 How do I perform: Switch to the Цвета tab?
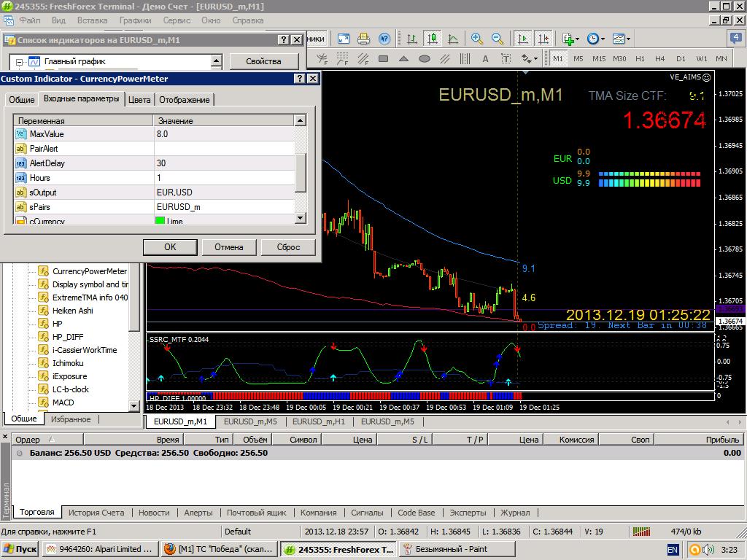[139, 99]
